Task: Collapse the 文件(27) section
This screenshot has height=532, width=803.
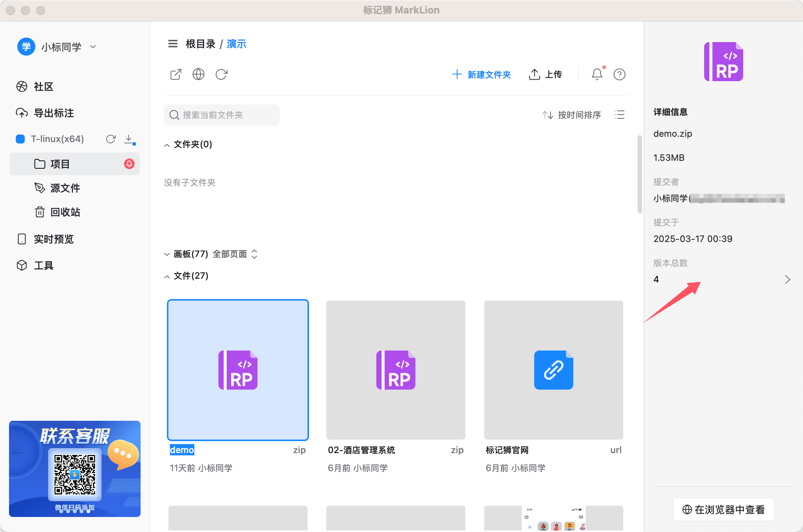Action: click(x=167, y=276)
